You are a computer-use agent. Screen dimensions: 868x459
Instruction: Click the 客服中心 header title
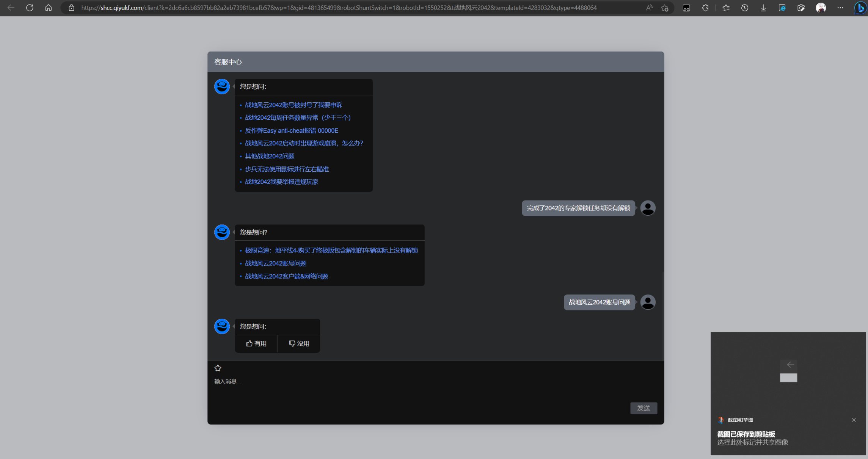pyautogui.click(x=228, y=62)
